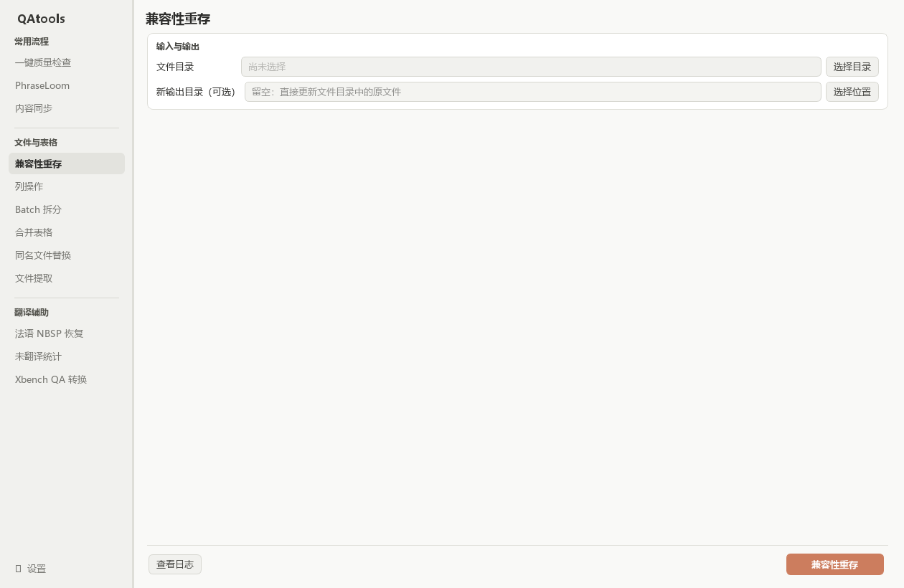The width and height of the screenshot is (904, 588).
Task: Select 兼容性重存 sidebar item
Action: coord(66,163)
